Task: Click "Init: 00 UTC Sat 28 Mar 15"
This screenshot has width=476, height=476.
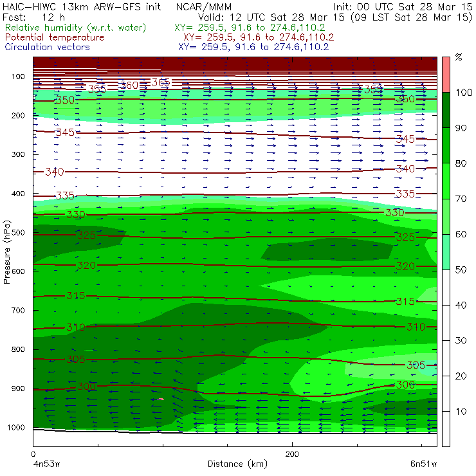Action: pos(403,6)
